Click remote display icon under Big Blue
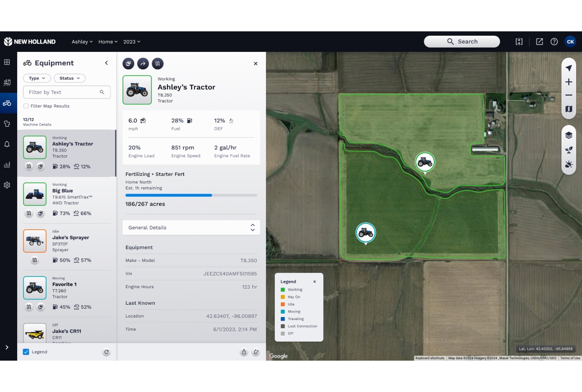The height and width of the screenshot is (392, 582). [x=41, y=214]
